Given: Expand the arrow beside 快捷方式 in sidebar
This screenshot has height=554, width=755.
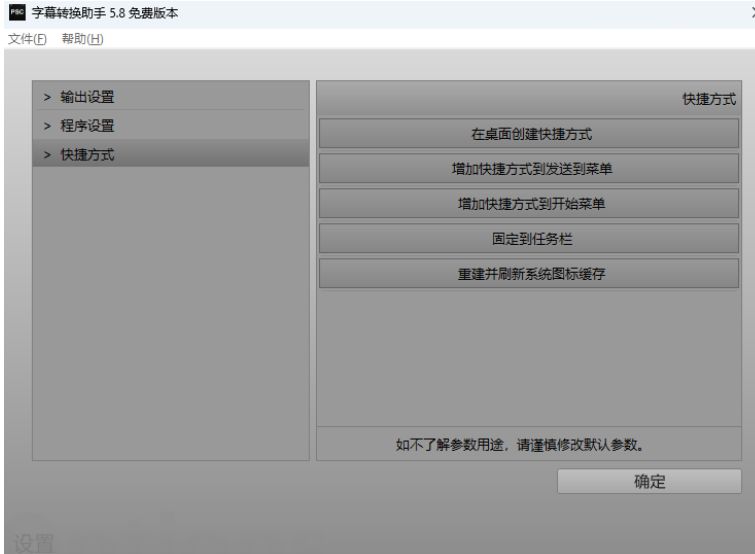Looking at the screenshot, I should pyautogui.click(x=47, y=155).
